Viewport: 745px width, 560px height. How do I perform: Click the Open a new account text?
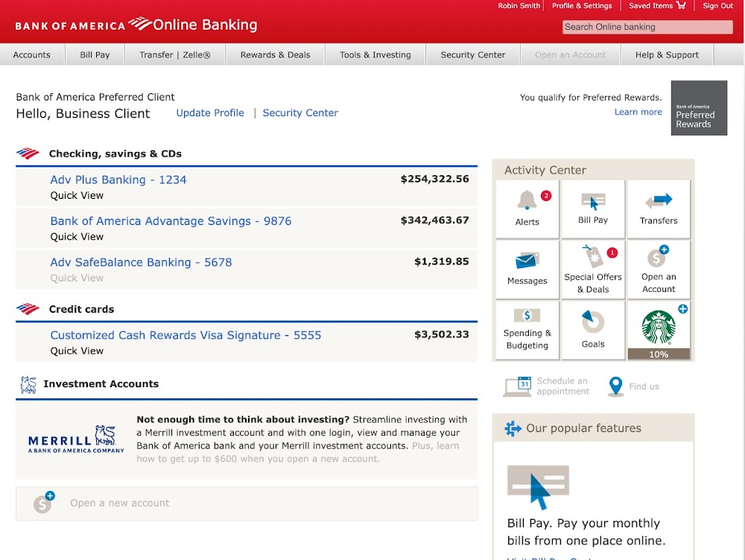pyautogui.click(x=120, y=503)
